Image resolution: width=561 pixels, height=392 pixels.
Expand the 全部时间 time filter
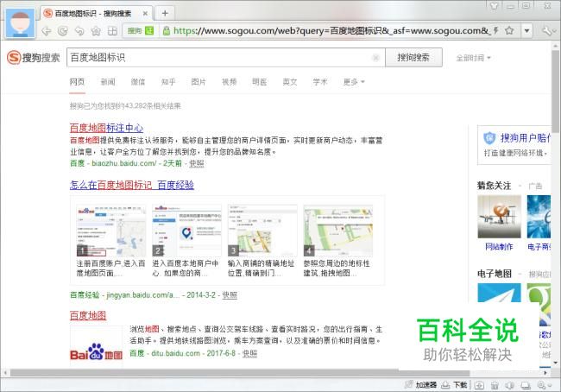(x=473, y=58)
